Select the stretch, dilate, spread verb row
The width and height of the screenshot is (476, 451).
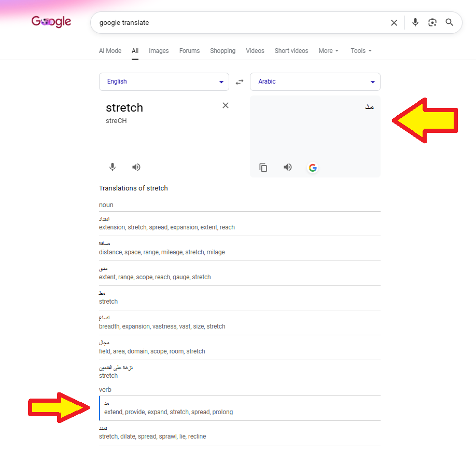pyautogui.click(x=240, y=433)
